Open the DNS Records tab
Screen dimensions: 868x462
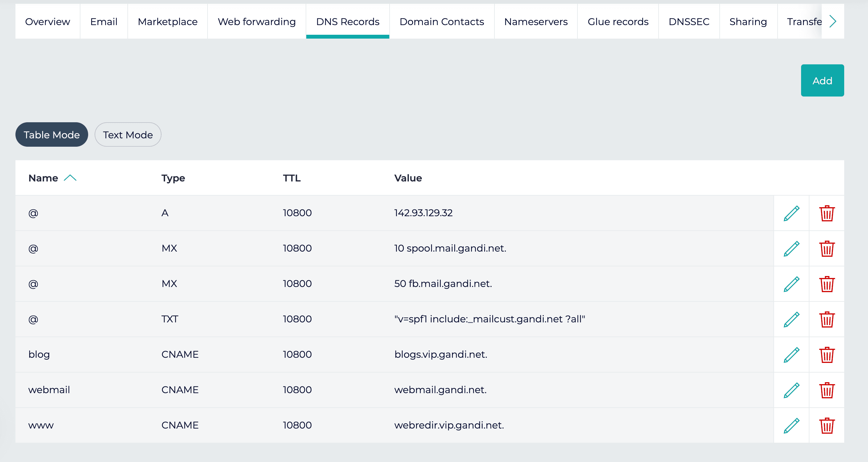pyautogui.click(x=347, y=21)
